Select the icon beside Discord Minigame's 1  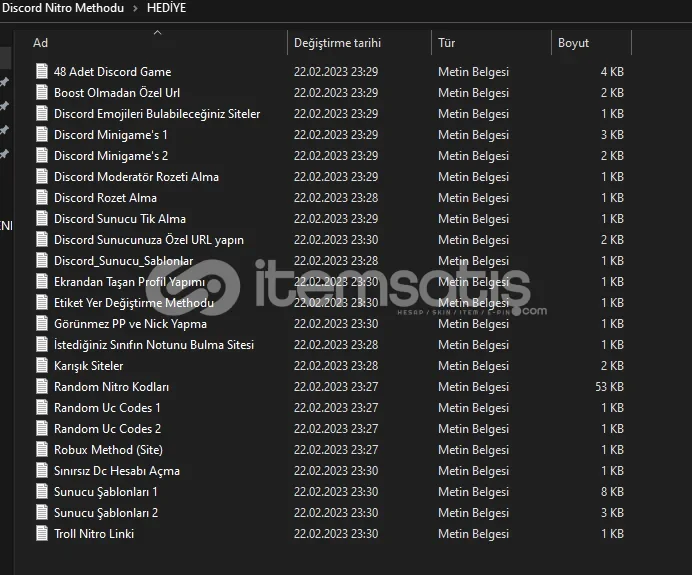click(42, 135)
